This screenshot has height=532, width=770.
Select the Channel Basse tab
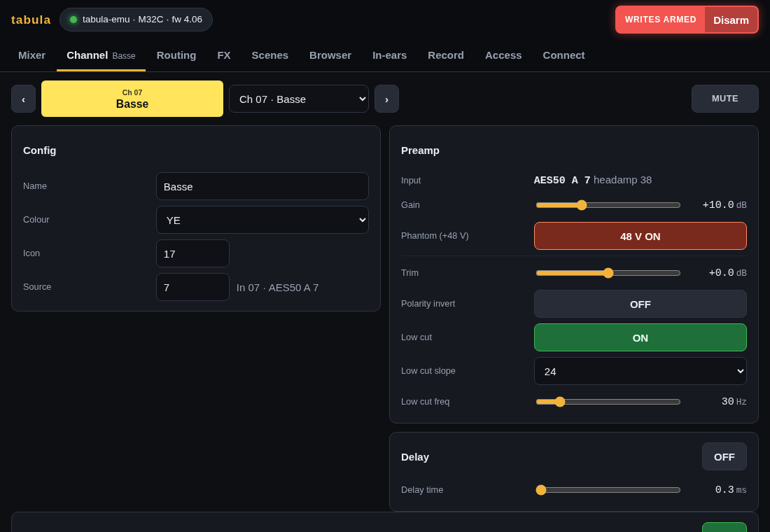101,55
